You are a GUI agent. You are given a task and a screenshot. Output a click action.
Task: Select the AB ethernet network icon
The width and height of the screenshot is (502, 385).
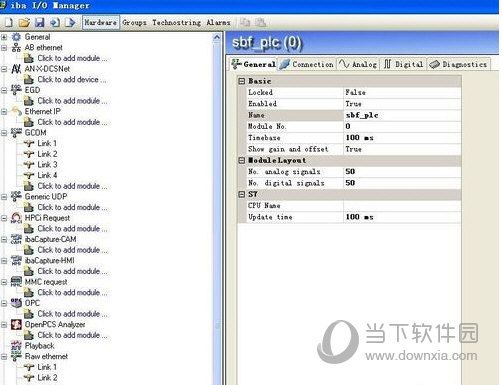(16, 48)
